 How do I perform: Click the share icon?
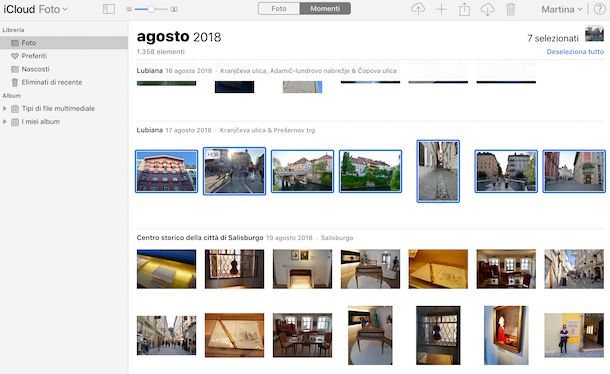[x=464, y=9]
